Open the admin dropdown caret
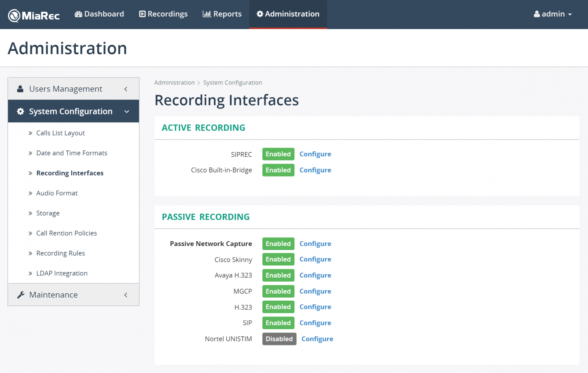 pyautogui.click(x=570, y=15)
